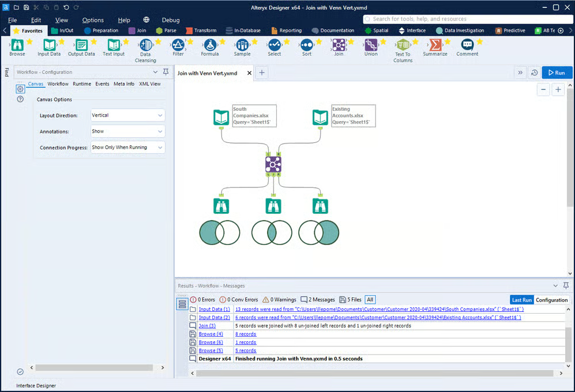Viewport: 575px width, 392px height.
Task: Open the XML View tab
Action: [x=149, y=84]
